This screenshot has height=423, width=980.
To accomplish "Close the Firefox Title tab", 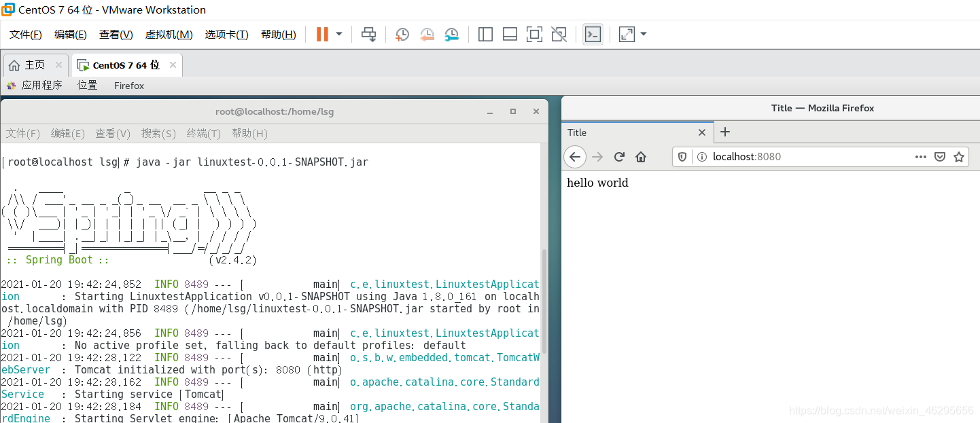I will coord(703,132).
